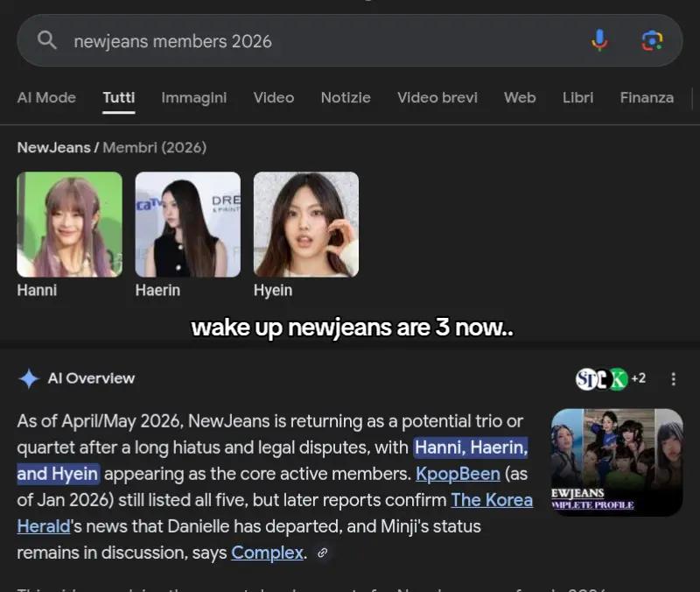Viewport: 700px width, 592px height.
Task: Click the Hanni name label
Action: pos(37,291)
